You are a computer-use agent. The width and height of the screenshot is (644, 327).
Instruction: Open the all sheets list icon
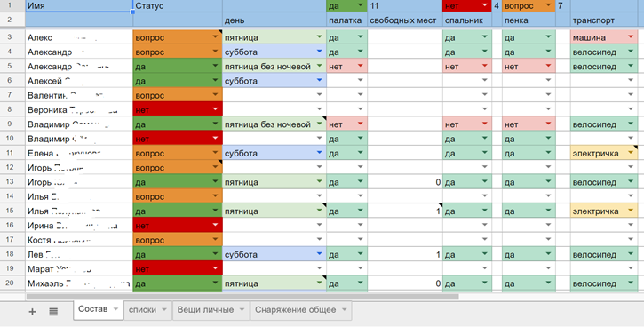click(x=53, y=312)
